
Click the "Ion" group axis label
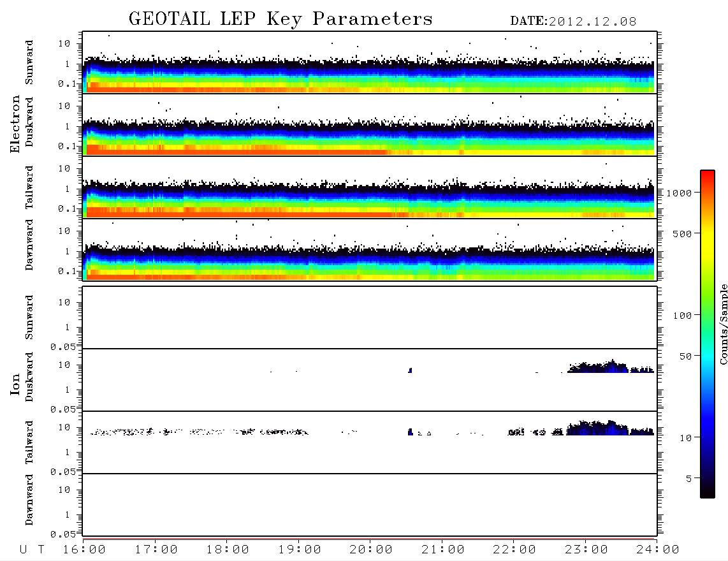(x=15, y=384)
